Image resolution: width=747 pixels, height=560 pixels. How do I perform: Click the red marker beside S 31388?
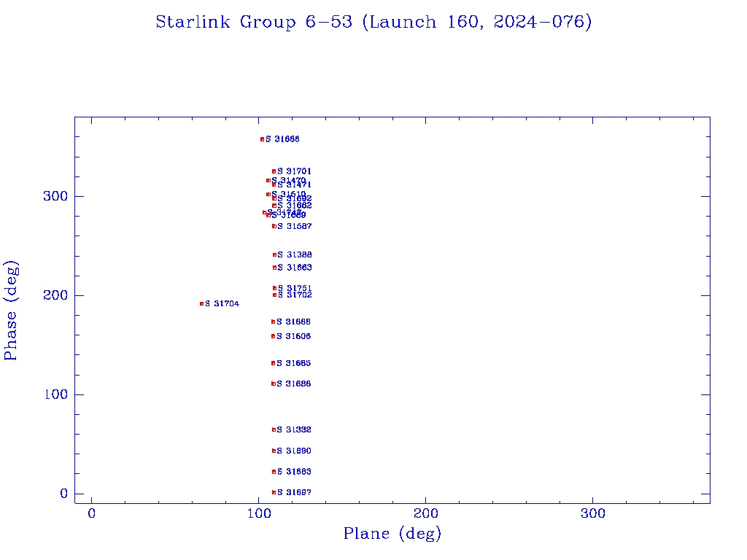coord(274,254)
